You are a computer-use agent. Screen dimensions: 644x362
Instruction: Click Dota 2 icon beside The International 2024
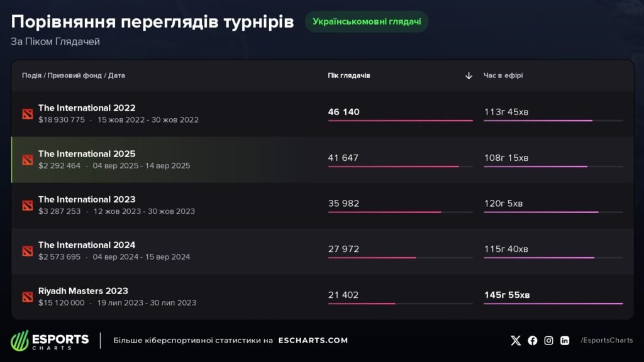[x=27, y=251]
